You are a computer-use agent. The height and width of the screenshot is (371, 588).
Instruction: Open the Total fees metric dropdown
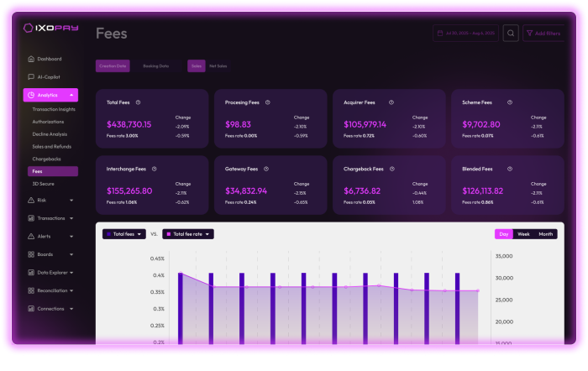click(x=123, y=234)
